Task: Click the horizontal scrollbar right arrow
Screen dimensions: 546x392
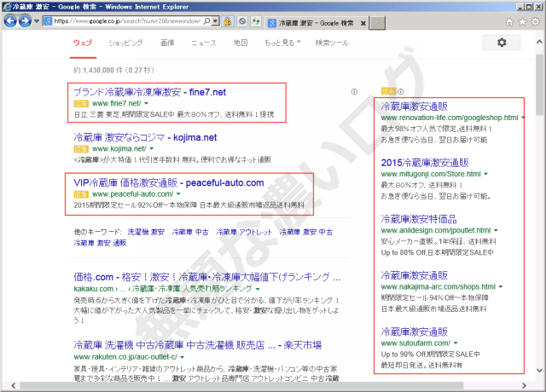Action: pyautogui.click(x=524, y=385)
